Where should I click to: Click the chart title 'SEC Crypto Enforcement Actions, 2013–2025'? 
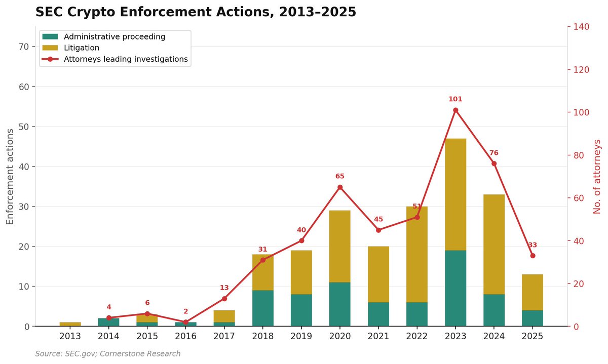point(196,12)
